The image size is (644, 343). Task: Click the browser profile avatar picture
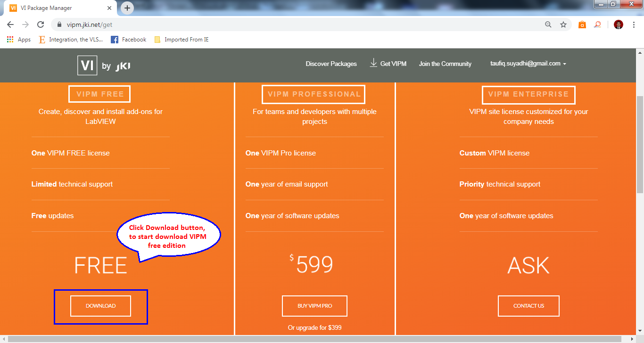618,24
